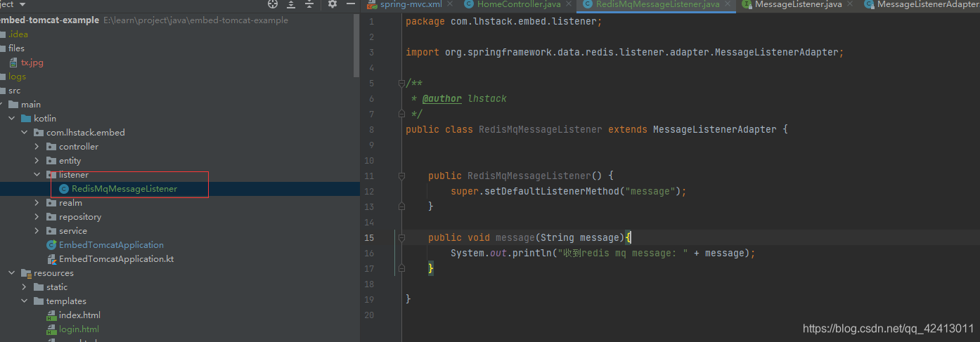Click System.out.println statement on line 16
This screenshot has height=342, width=980.
click(603, 253)
